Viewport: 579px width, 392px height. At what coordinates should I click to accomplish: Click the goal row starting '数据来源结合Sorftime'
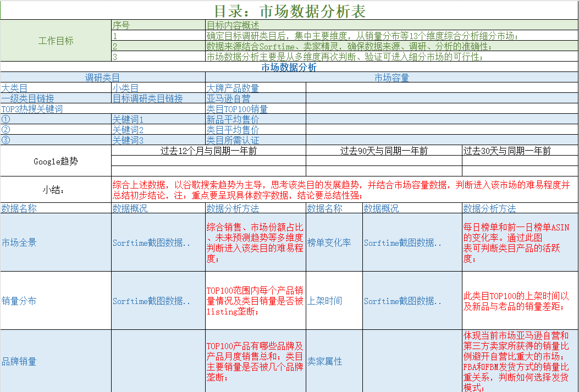pos(392,46)
